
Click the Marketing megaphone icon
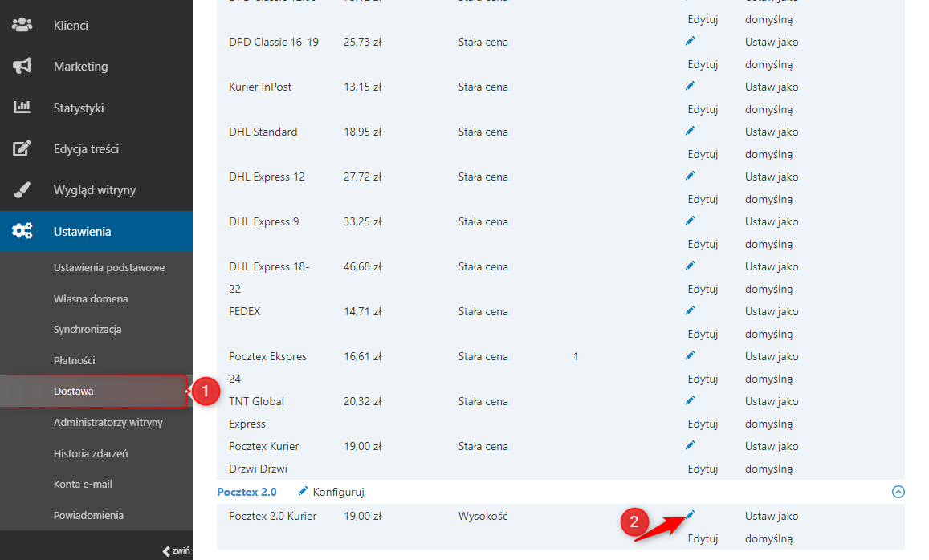22,66
